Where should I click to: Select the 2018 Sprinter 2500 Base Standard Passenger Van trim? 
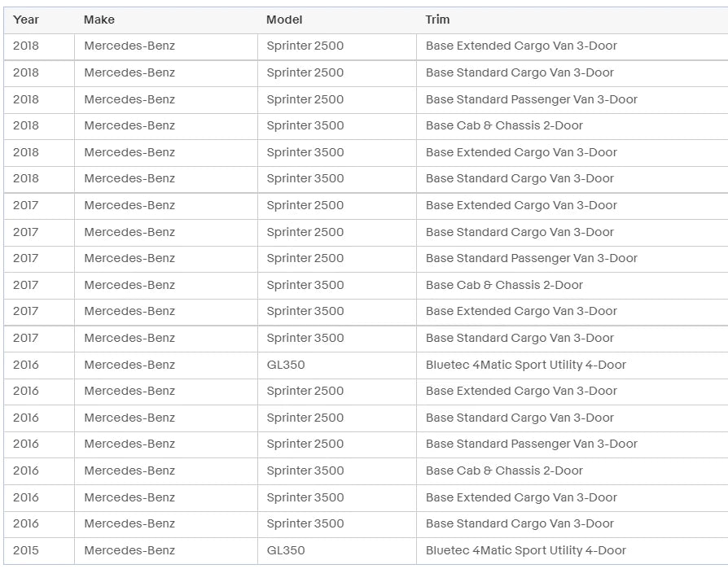click(x=532, y=99)
